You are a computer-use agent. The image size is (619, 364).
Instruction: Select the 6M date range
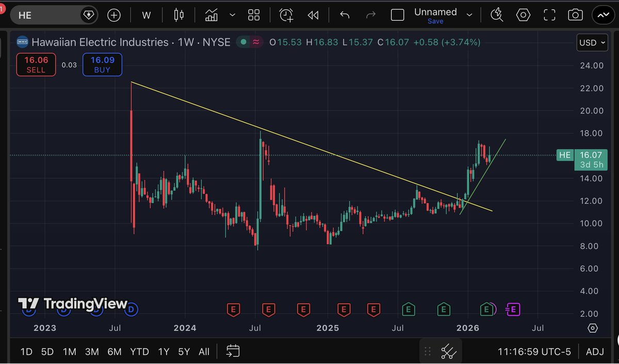click(x=115, y=352)
